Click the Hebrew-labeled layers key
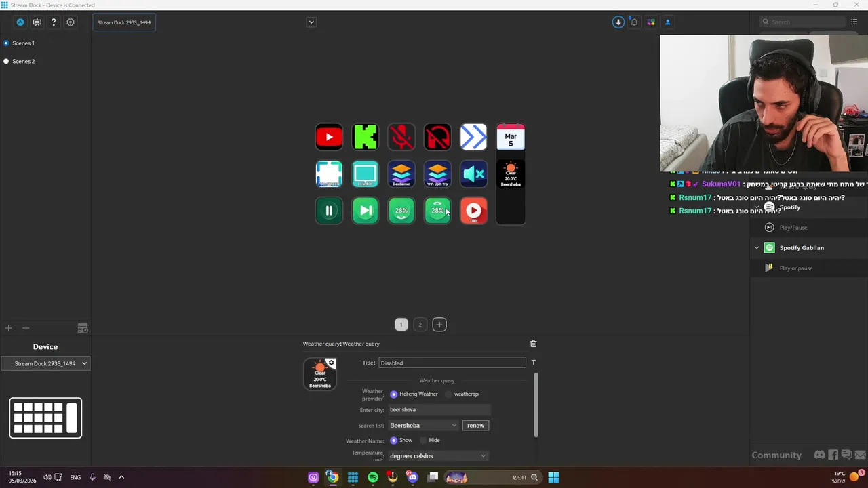Screen dimensions: 868x488 coord(437,174)
